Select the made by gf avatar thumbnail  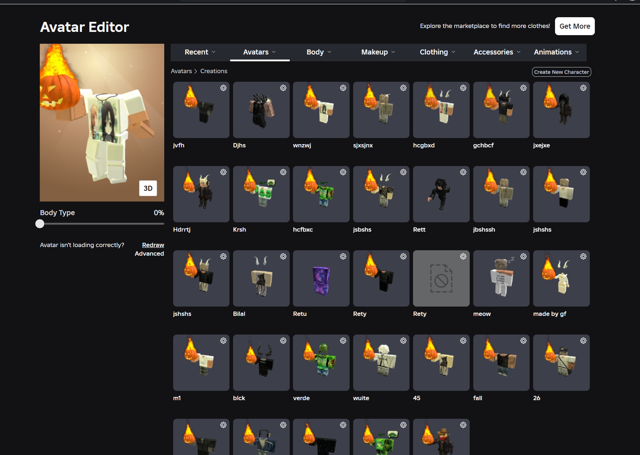(561, 278)
